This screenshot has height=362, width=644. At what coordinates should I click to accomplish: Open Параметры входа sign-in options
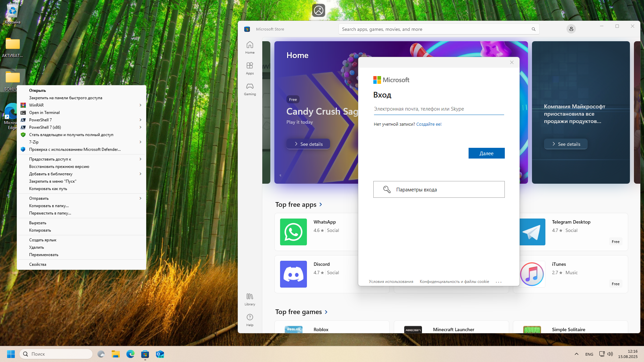pyautogui.click(x=439, y=189)
